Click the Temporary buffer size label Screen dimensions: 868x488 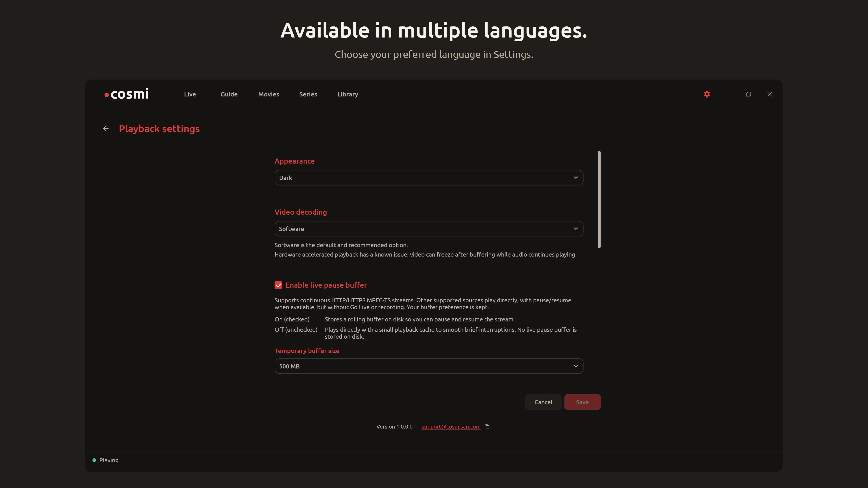tap(307, 351)
